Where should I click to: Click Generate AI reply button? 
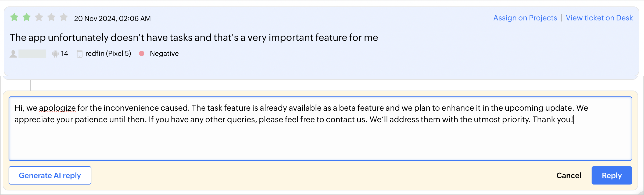coord(50,175)
